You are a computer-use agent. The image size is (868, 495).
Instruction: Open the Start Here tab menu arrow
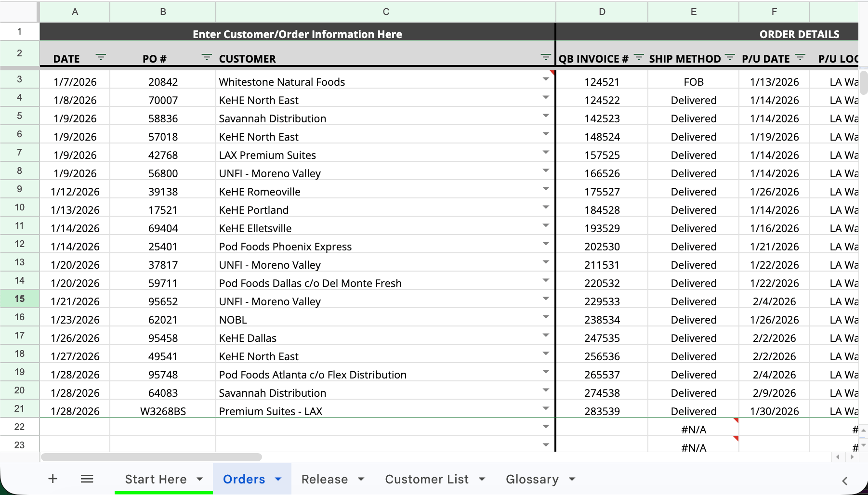coord(200,479)
